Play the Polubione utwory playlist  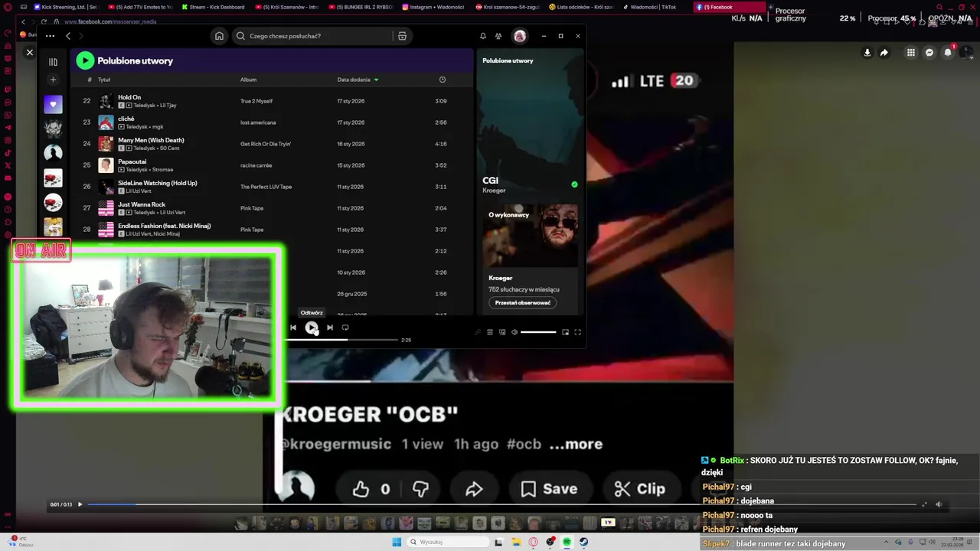pos(85,60)
